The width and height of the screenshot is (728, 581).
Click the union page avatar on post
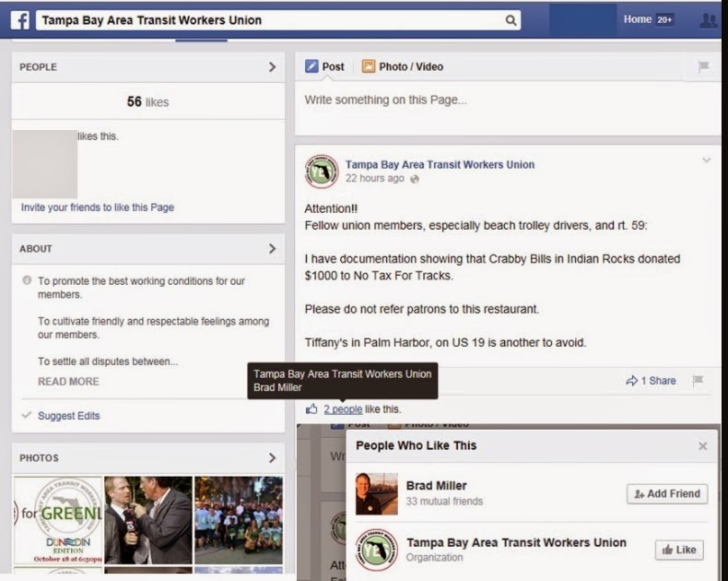point(322,172)
